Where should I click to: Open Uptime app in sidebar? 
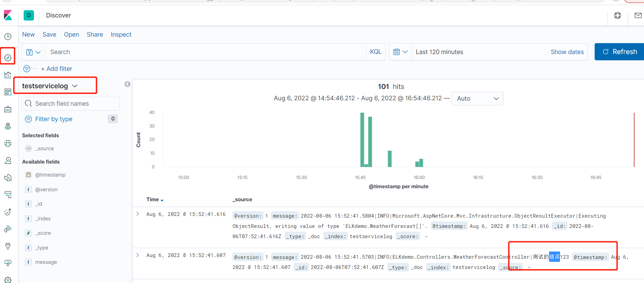[x=8, y=212]
